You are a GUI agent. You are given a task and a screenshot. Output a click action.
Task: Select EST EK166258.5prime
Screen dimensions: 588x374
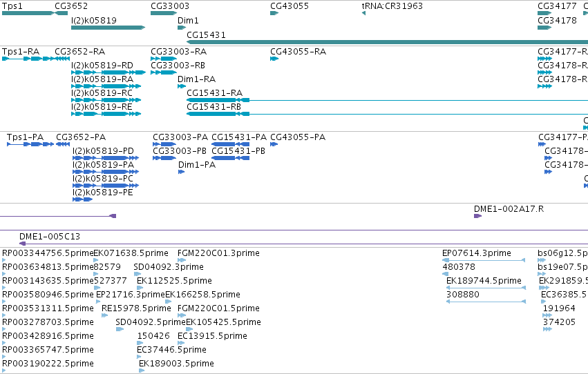point(202,295)
